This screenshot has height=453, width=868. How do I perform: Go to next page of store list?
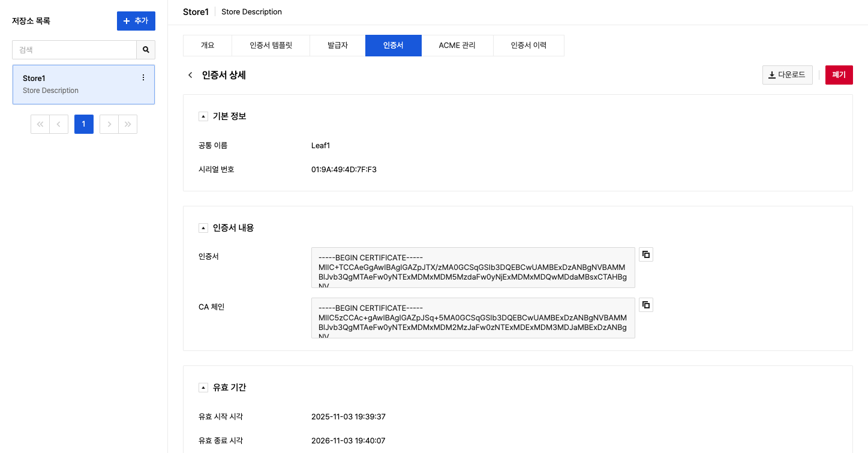pyautogui.click(x=109, y=124)
